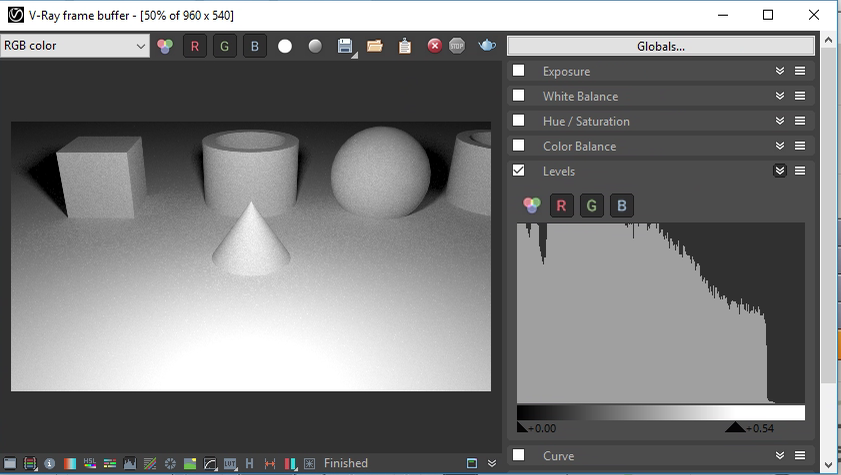Toggle the Curves diagonal-lines icon in bottom bar
Screen dimensions: 841x475
point(150,463)
